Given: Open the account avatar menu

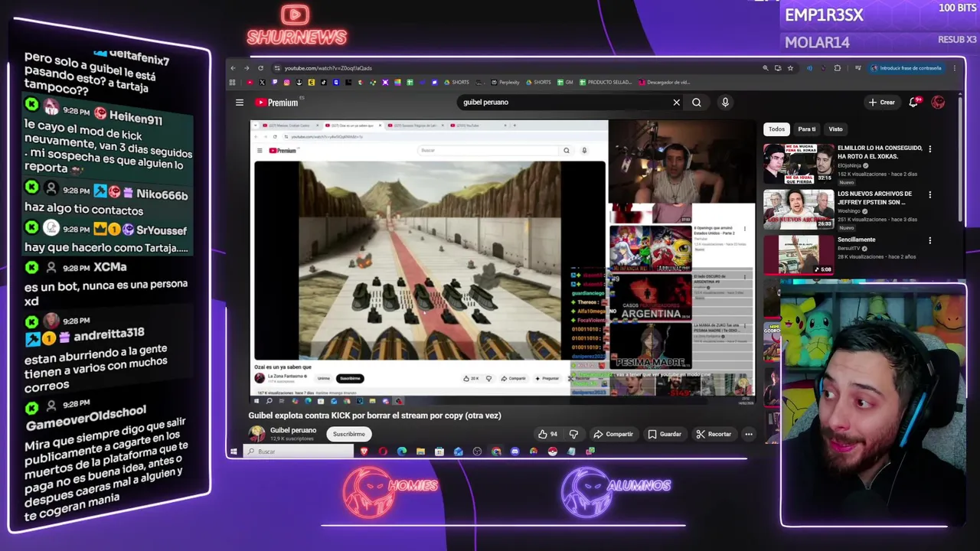Looking at the screenshot, I should click(939, 103).
